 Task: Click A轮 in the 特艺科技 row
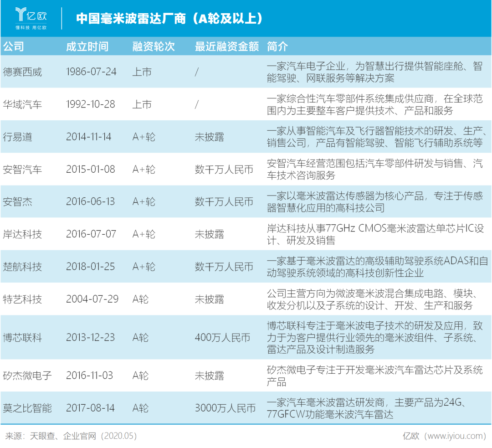(140, 299)
